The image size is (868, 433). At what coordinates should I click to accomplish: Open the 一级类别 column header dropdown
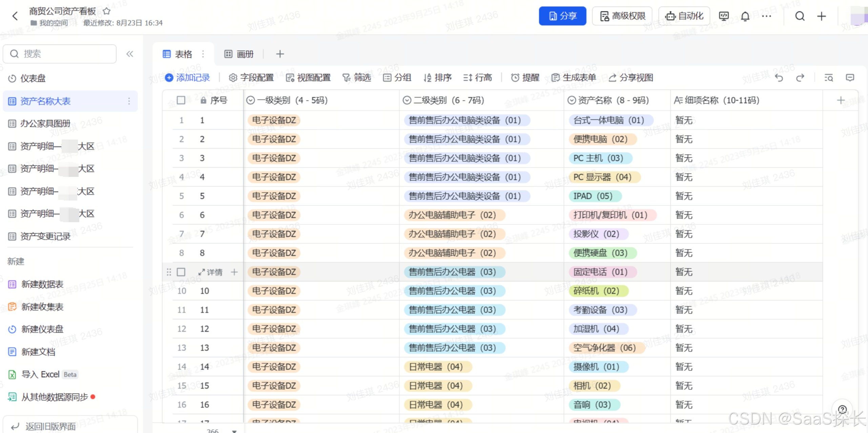click(x=251, y=100)
